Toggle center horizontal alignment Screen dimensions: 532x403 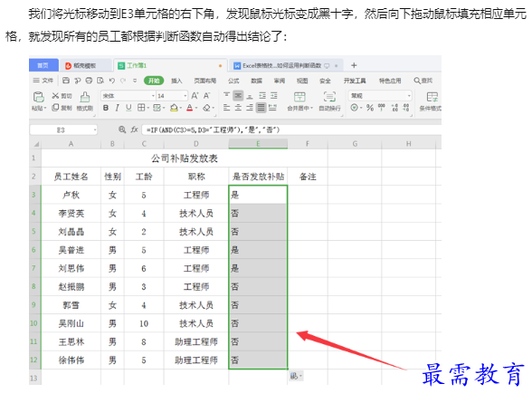[238, 108]
